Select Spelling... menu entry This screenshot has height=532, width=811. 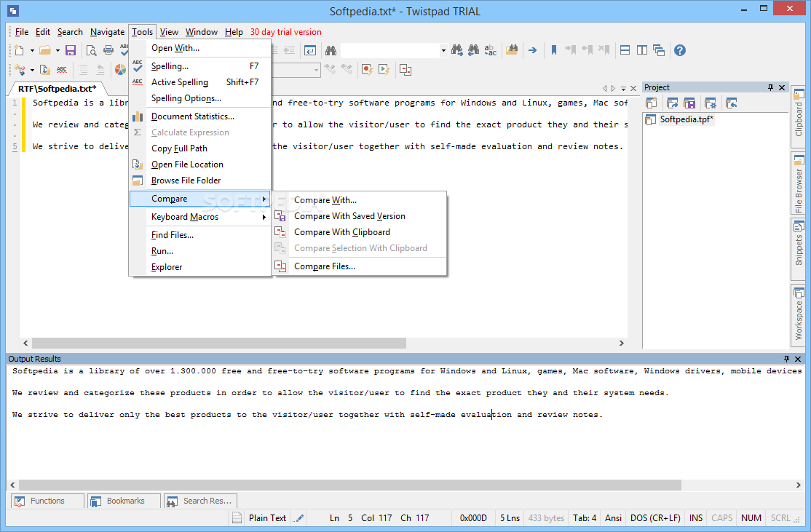pos(200,66)
